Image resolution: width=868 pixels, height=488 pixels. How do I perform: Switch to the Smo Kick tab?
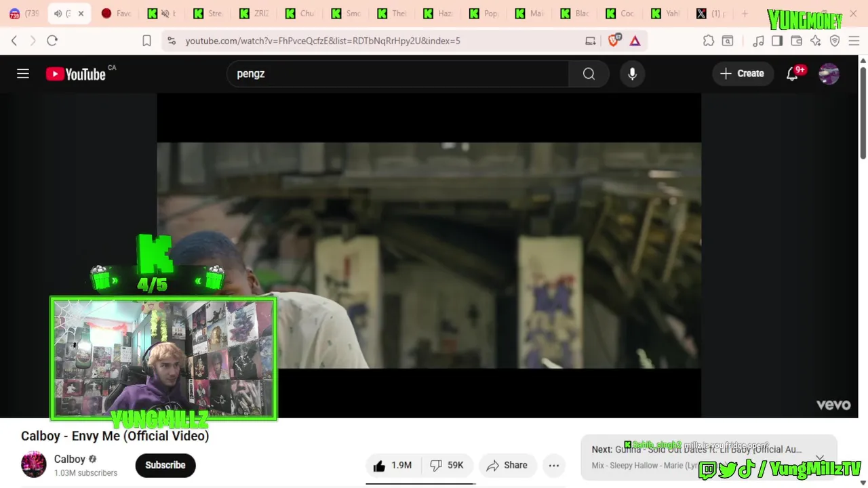click(347, 14)
